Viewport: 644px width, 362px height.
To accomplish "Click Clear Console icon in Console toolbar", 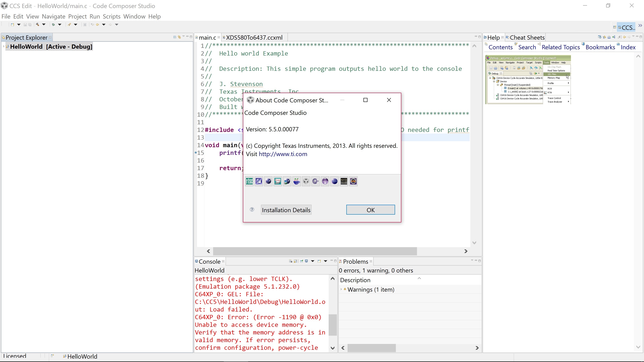I will [290, 261].
